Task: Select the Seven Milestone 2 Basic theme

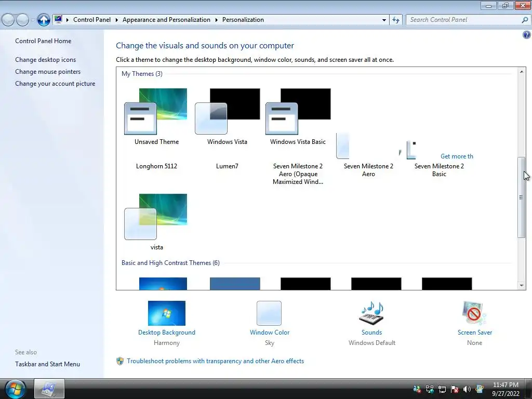Action: [x=439, y=170]
